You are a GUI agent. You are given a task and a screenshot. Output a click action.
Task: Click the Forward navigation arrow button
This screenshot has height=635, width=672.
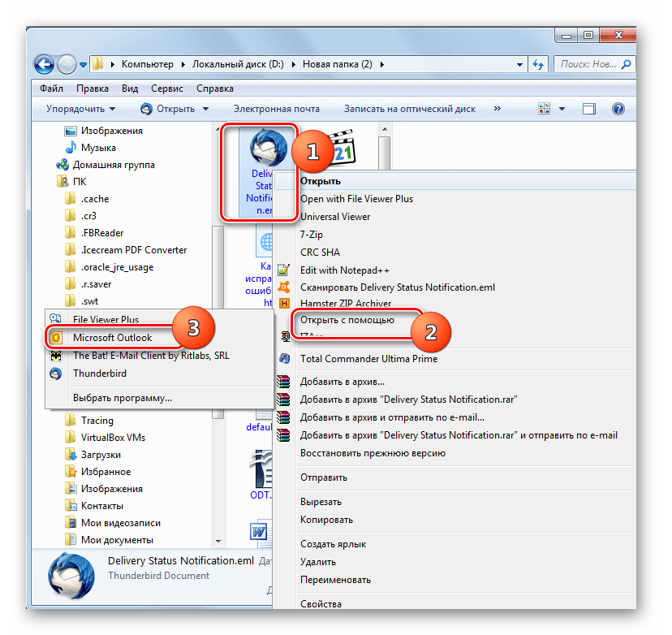click(67, 65)
